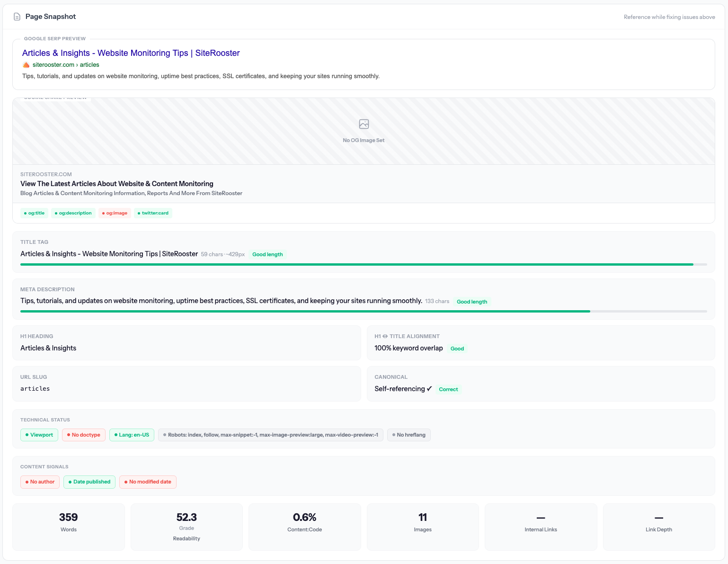Click the breadcrumb chevron after siterooster.com
Image resolution: width=728 pixels, height=564 pixels.
tap(77, 64)
